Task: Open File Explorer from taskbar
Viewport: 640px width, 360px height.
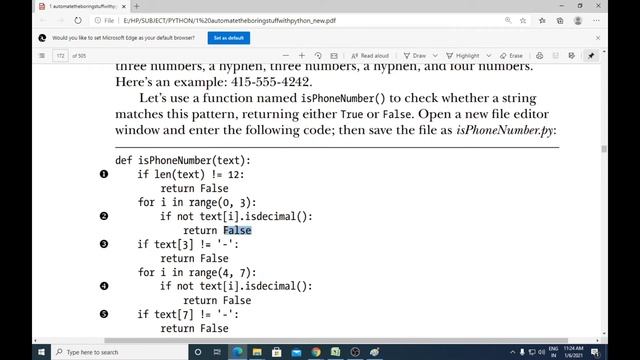Action: pos(257,352)
